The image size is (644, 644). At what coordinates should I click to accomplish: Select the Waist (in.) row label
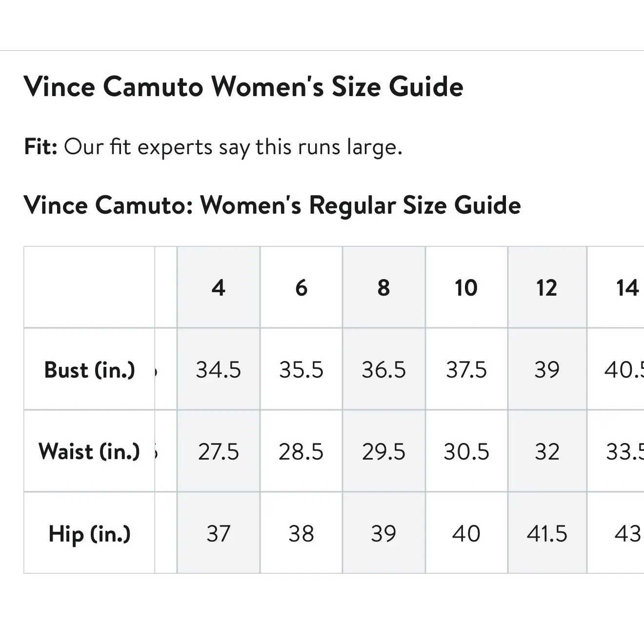pos(89,451)
